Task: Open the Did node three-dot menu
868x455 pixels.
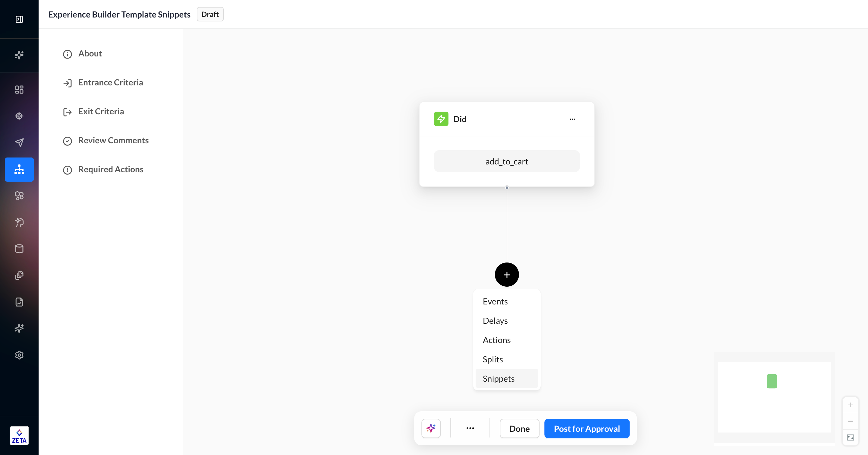Action: point(573,119)
